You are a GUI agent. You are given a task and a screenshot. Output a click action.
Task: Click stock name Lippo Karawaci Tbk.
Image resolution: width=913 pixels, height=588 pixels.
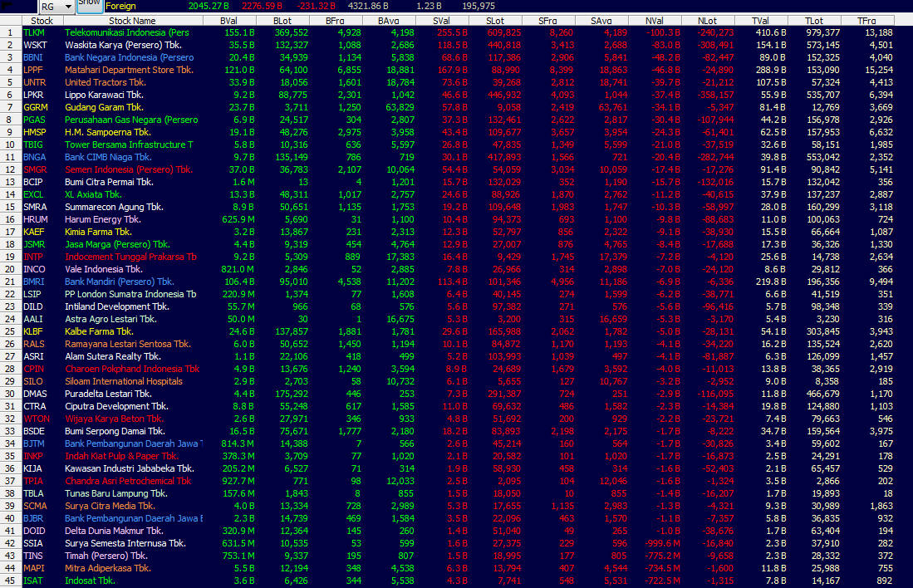point(104,95)
